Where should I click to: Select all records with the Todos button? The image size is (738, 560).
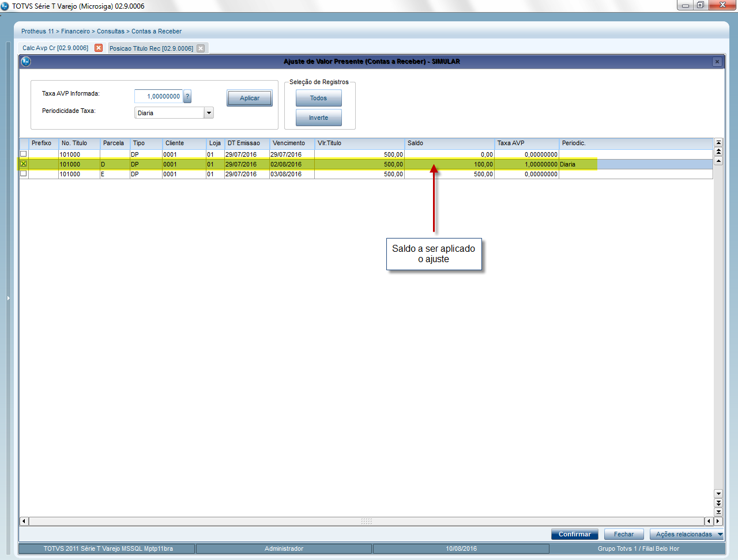tap(318, 98)
